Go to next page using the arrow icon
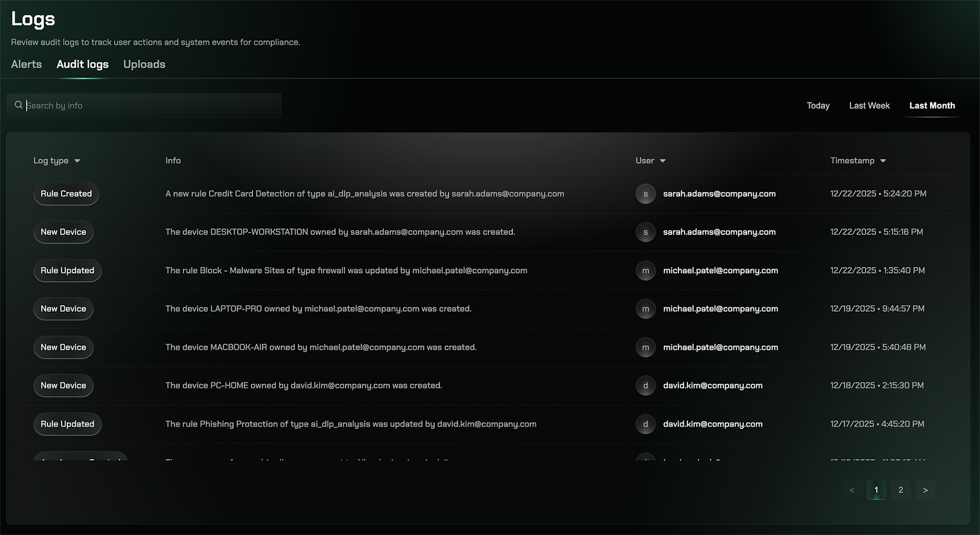 [x=925, y=490]
